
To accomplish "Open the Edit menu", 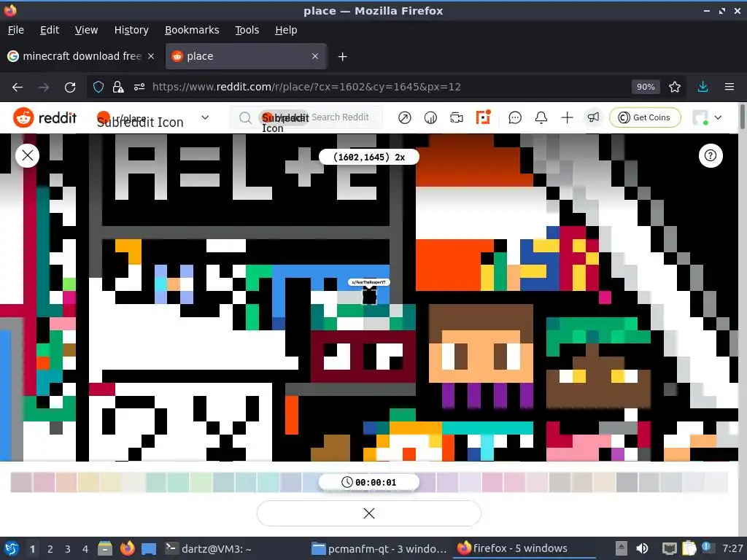I will click(x=50, y=30).
